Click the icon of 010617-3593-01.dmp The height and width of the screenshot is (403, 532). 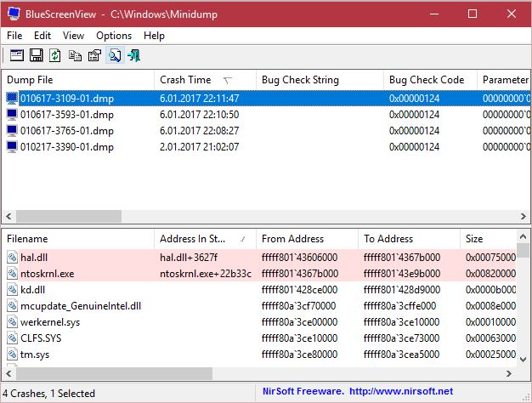point(12,115)
